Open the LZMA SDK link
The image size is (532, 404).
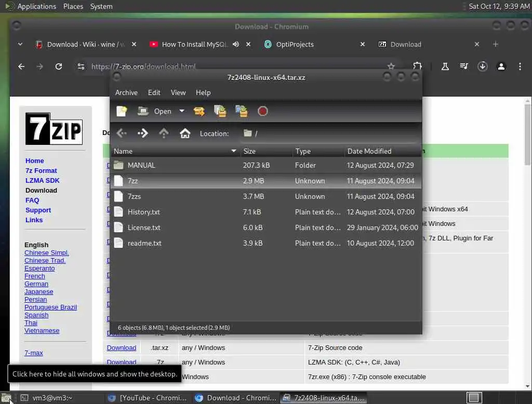(x=43, y=181)
